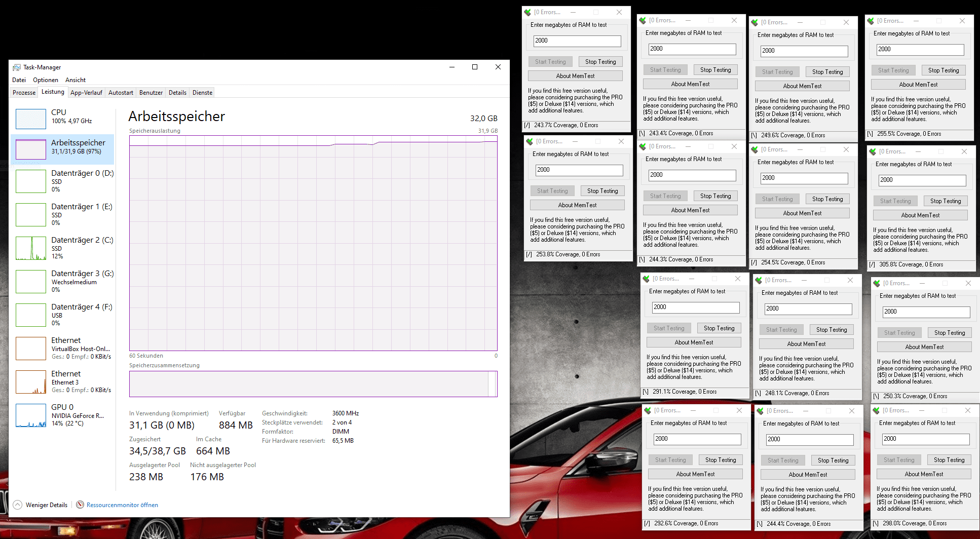980x539 pixels.
Task: Open About MemTest in 243.7% Coverage window
Action: 575,76
